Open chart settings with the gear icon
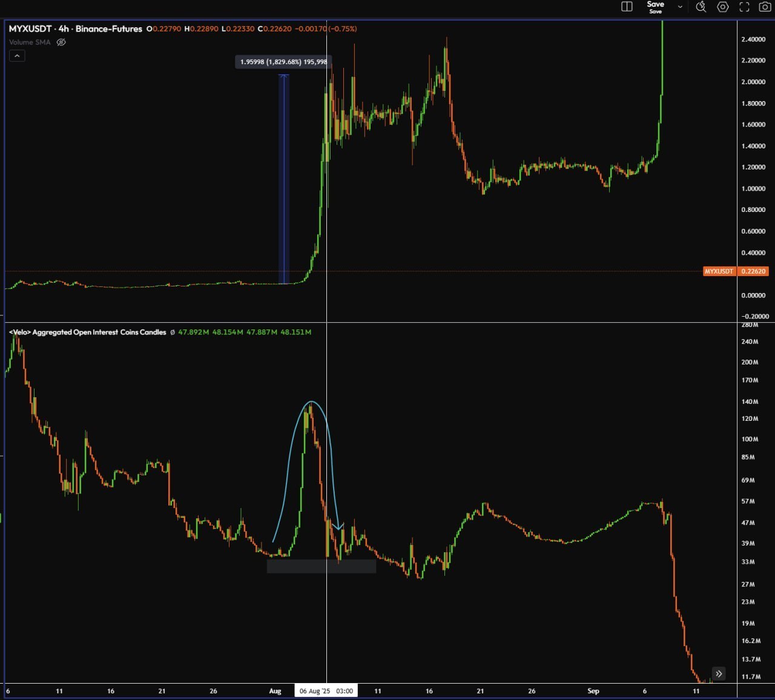The width and height of the screenshot is (775, 700). click(722, 6)
